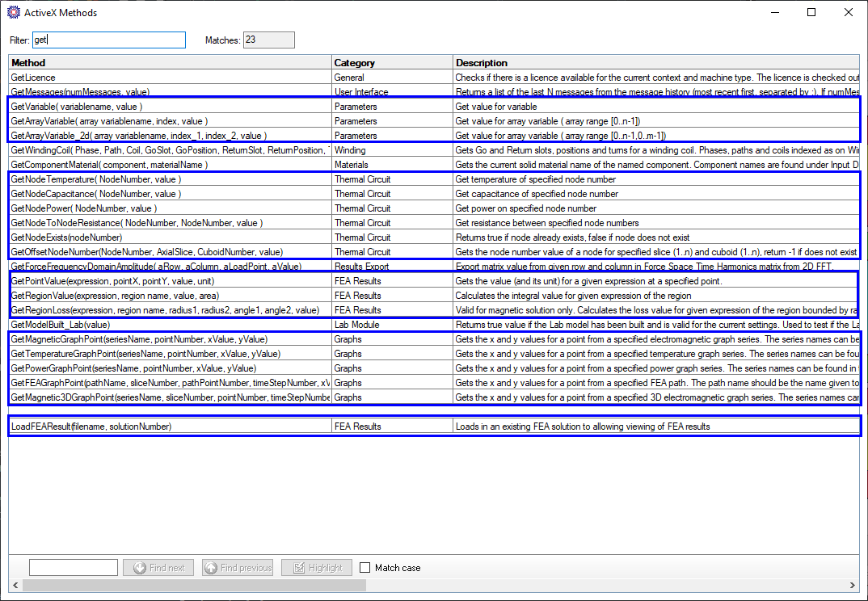This screenshot has height=601, width=868.
Task: Click the Category column header
Action: click(393, 62)
